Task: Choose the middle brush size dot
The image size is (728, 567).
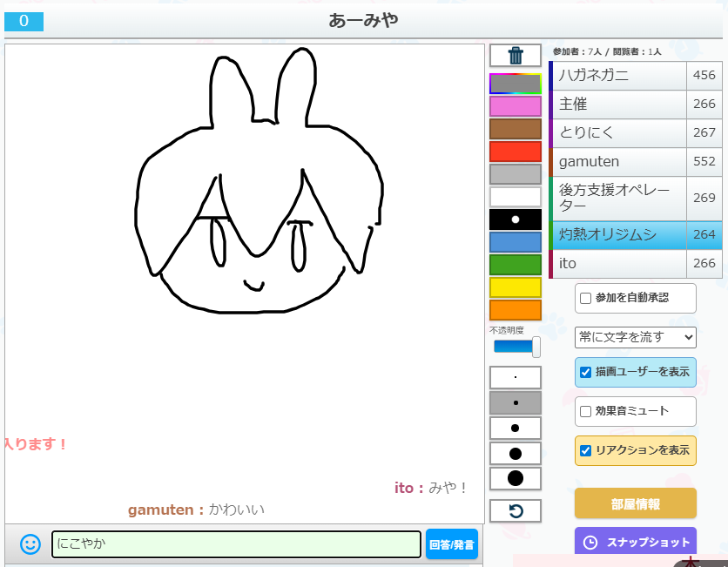Action: (516, 429)
